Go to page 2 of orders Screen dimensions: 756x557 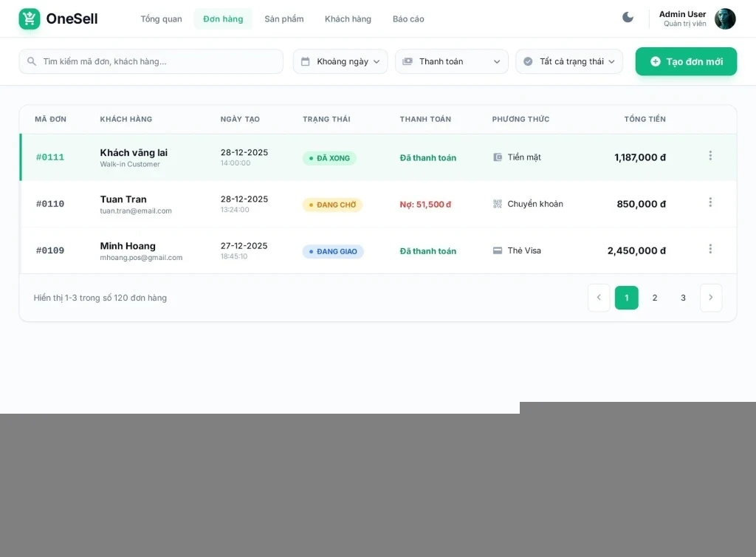point(655,298)
